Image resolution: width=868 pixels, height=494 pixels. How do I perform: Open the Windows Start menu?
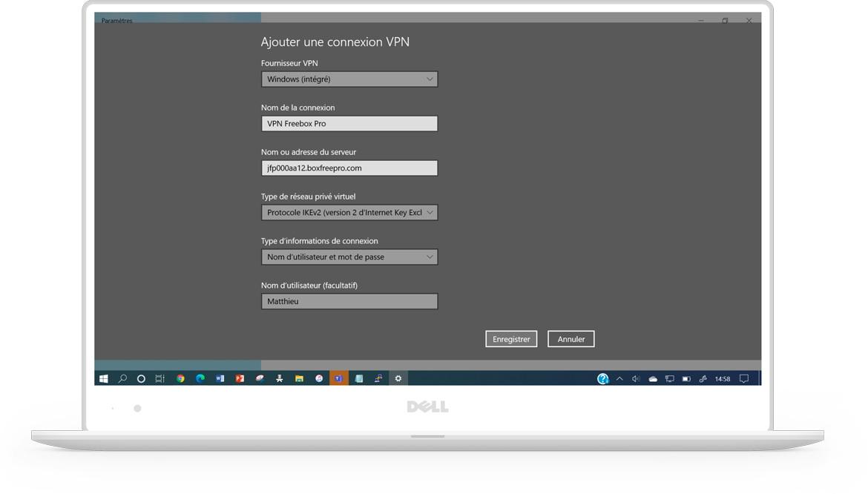point(104,378)
